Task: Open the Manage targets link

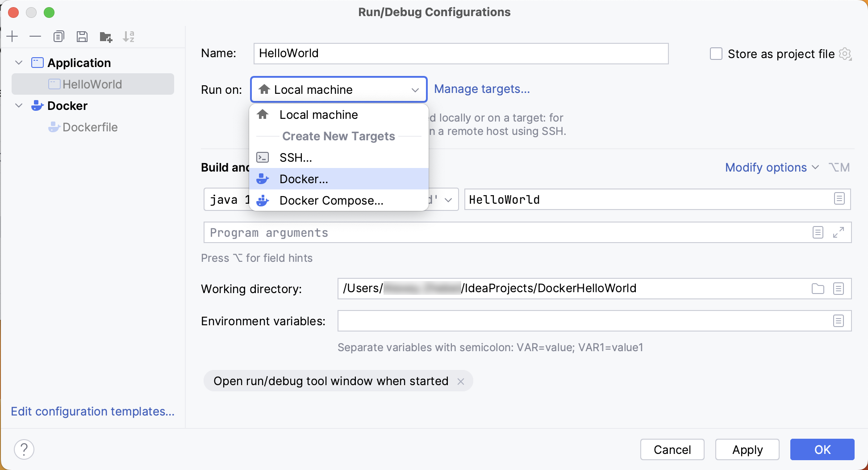Action: click(482, 89)
